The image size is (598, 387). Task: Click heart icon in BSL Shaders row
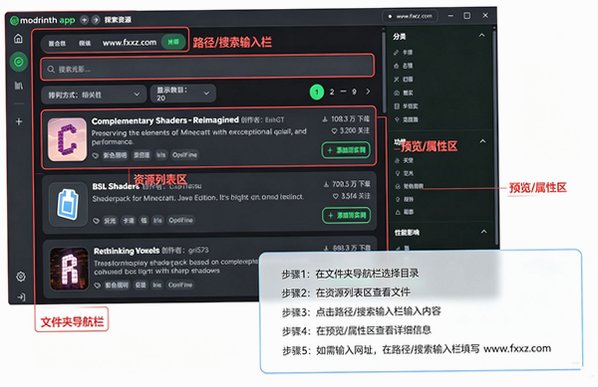(x=336, y=196)
